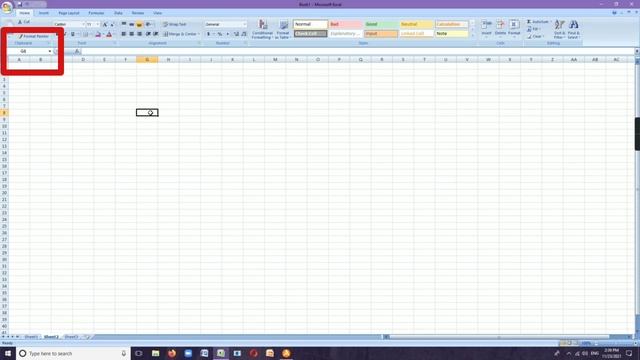Increase the cell indent
The height and width of the screenshot is (360, 640).
156,34
